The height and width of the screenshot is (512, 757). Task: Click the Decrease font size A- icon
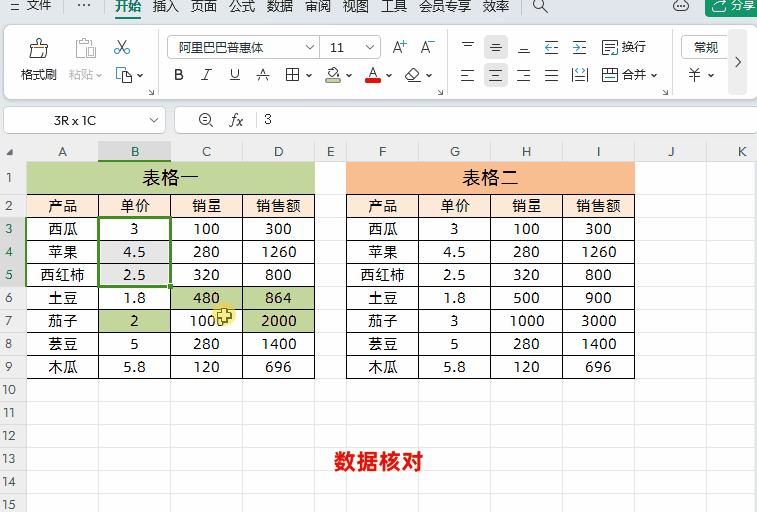point(427,47)
